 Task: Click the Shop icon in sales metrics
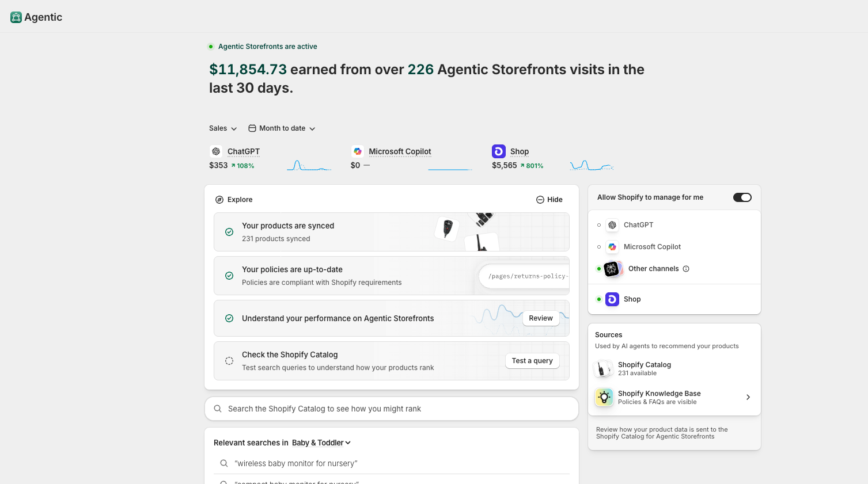499,151
